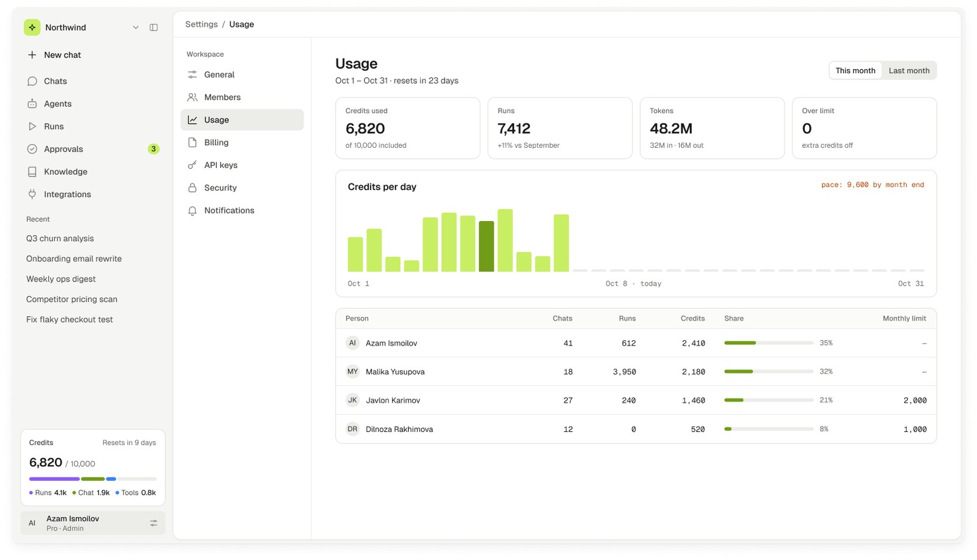Go to Runs in sidebar
Image resolution: width=977 pixels, height=560 pixels.
pyautogui.click(x=93, y=126)
